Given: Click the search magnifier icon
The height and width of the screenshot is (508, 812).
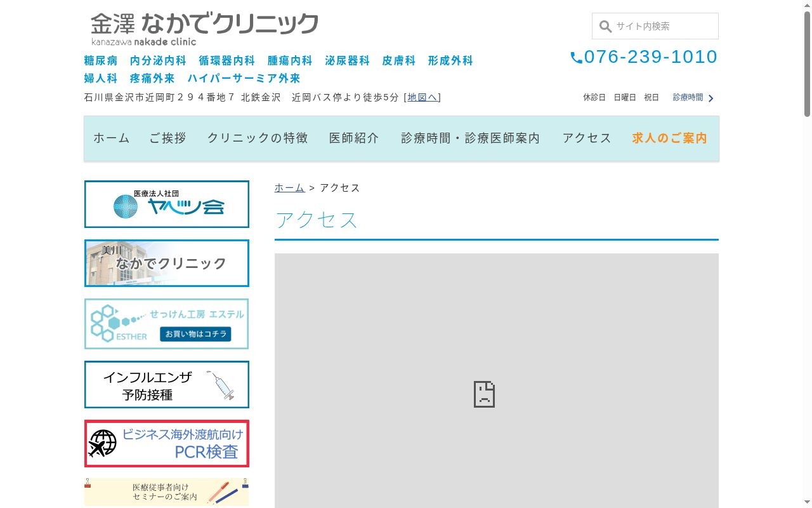Looking at the screenshot, I should click(605, 27).
